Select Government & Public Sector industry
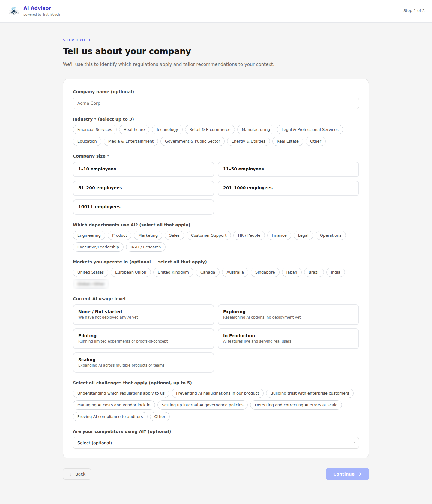This screenshot has height=504, width=432. click(x=192, y=141)
